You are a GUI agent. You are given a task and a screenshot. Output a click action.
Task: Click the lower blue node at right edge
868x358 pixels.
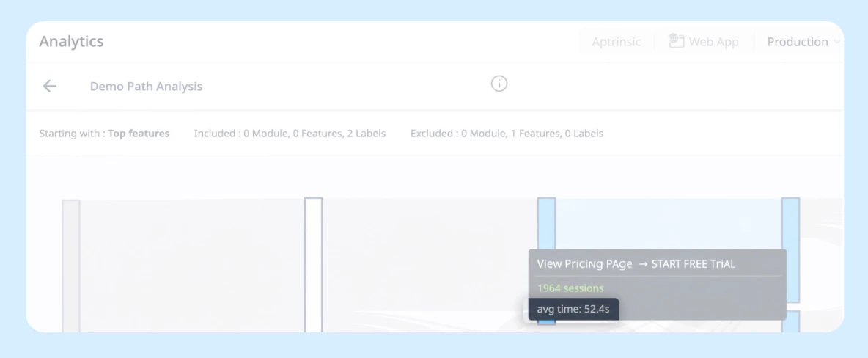(790, 321)
